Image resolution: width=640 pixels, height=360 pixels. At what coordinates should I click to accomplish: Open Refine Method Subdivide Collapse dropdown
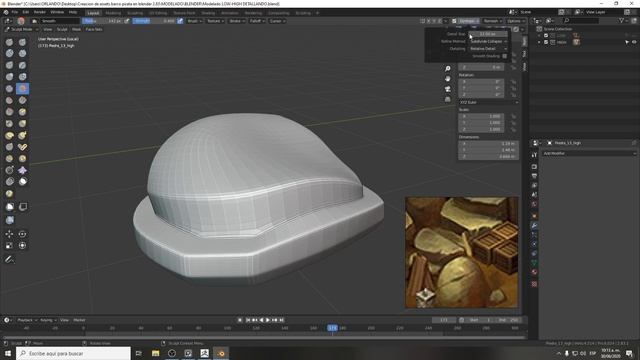pyautogui.click(x=488, y=41)
